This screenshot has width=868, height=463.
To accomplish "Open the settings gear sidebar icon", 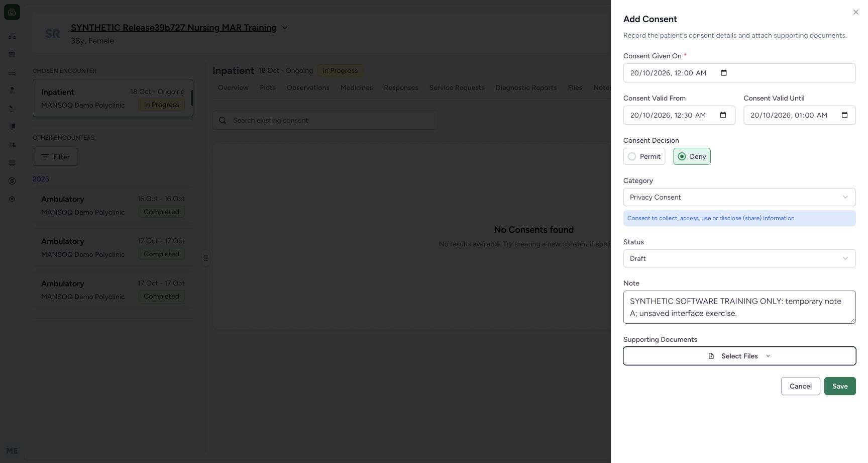I will tap(12, 199).
